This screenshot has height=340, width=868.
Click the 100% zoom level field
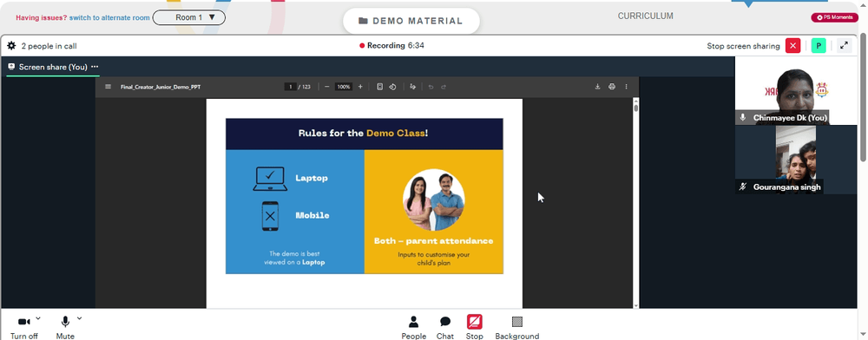[x=344, y=87]
